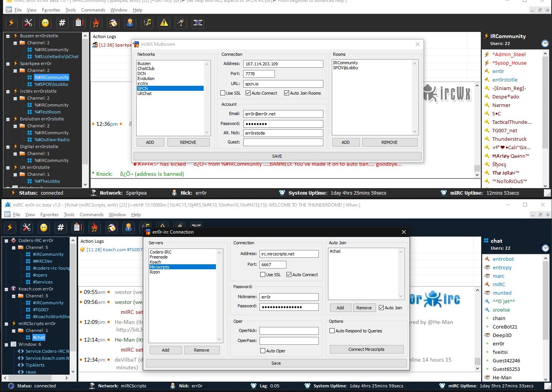Open Help menu in bottom window
The image size is (552, 392).
click(136, 215)
